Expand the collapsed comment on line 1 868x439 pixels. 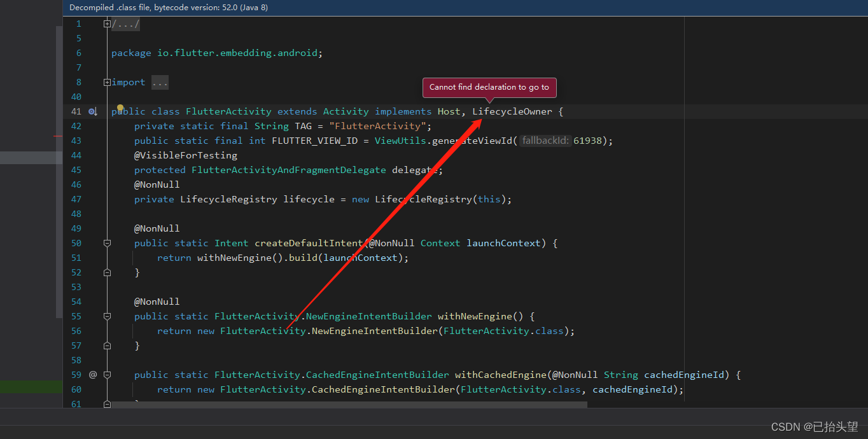106,23
